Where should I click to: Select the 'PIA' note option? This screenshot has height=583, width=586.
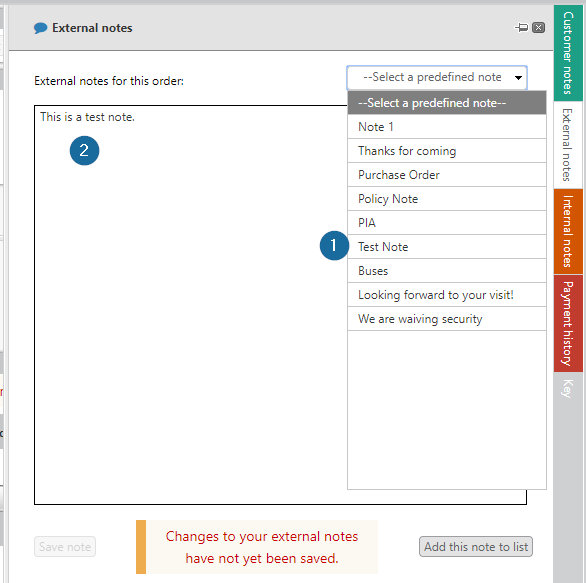tap(447, 222)
